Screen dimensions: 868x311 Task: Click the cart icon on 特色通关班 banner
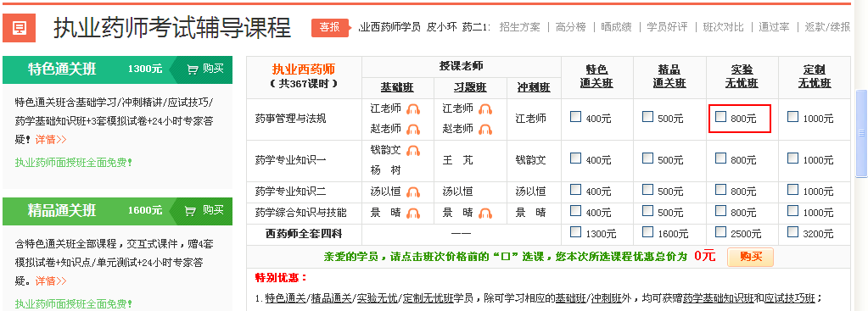pos(192,69)
